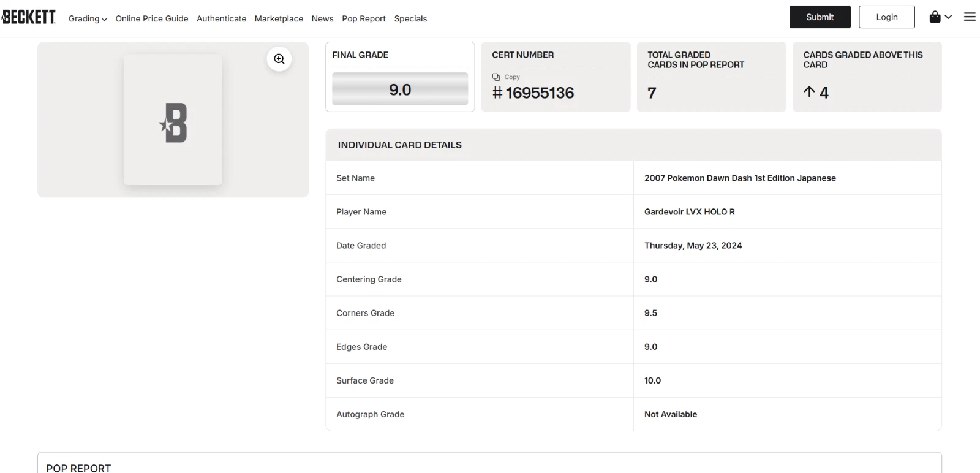Click Autograph Grade value Not Available
The width and height of the screenshot is (980, 473).
pos(670,414)
